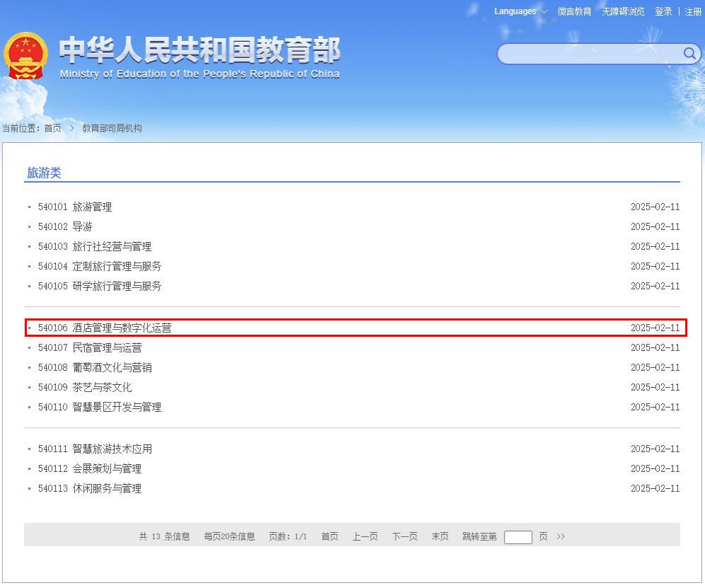705x588 pixels.
Task: Go to 首页 in breadcrumb
Action: [x=52, y=128]
